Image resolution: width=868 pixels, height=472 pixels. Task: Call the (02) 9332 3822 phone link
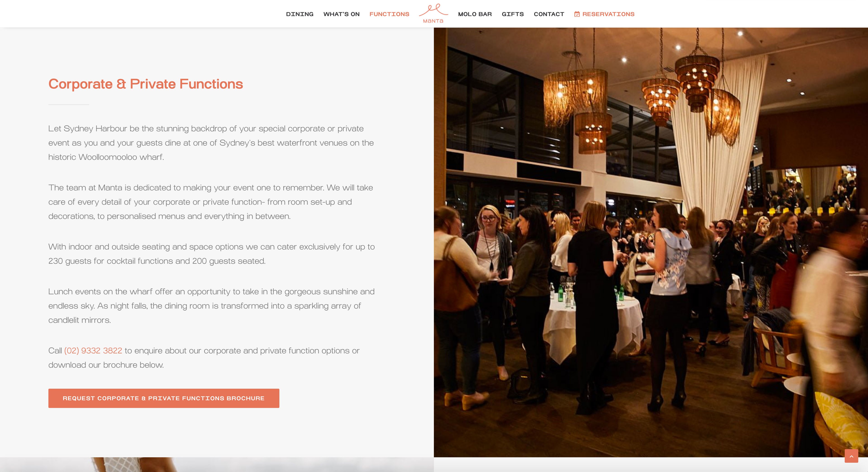click(93, 351)
